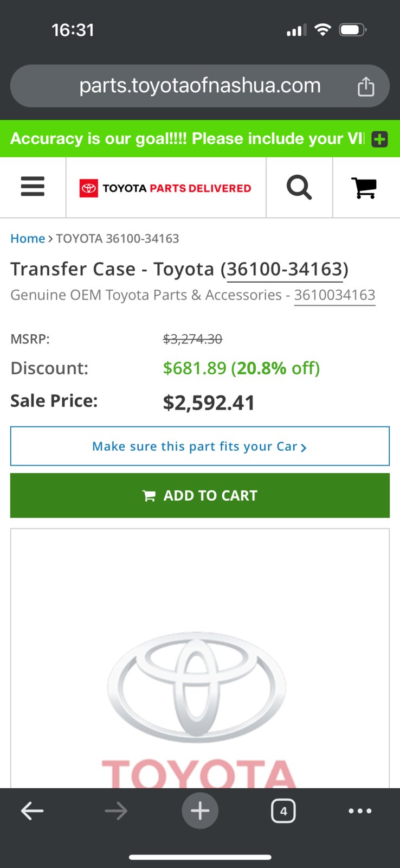Open the hamburger navigation menu

tap(33, 187)
